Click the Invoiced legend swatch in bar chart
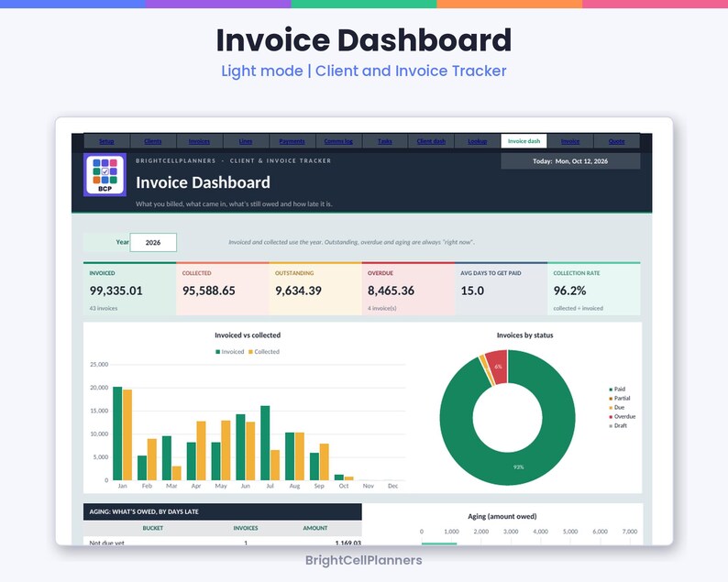728x582 pixels. click(x=217, y=352)
